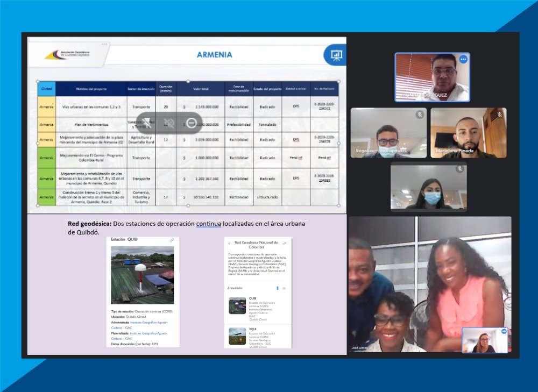Click the QUIB station rooftop antenna photo

(x=143, y=275)
